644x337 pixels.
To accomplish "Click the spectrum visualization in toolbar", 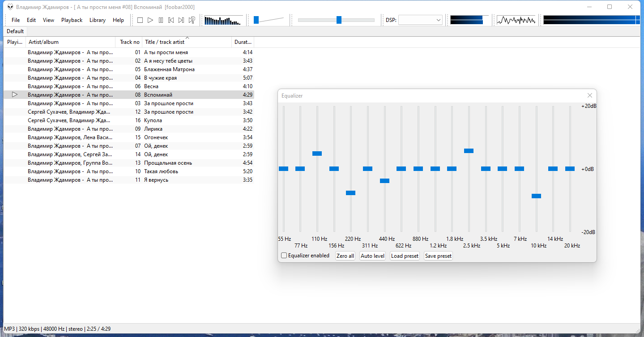I will pyautogui.click(x=222, y=20).
